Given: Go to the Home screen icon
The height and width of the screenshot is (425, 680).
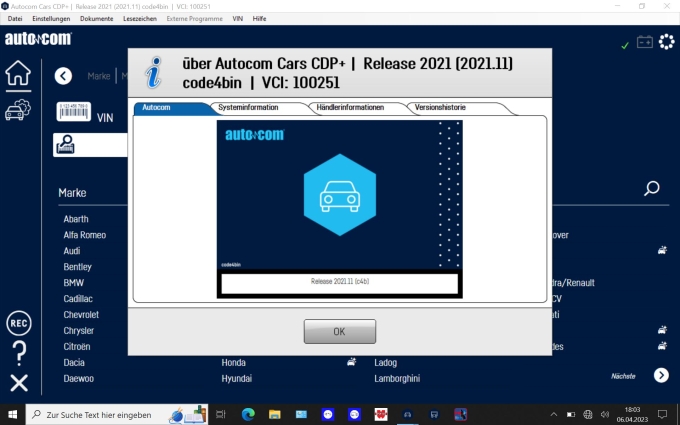Looking at the screenshot, I should click(x=18, y=73).
